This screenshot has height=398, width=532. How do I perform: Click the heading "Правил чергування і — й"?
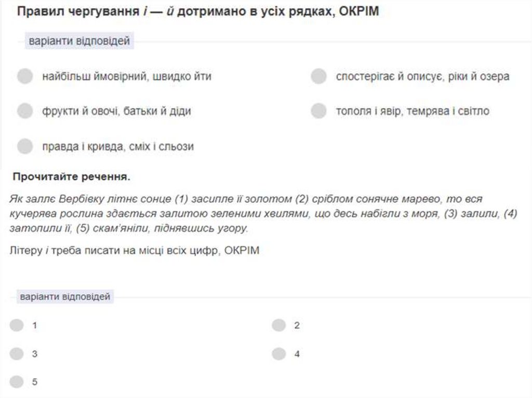[198, 11]
